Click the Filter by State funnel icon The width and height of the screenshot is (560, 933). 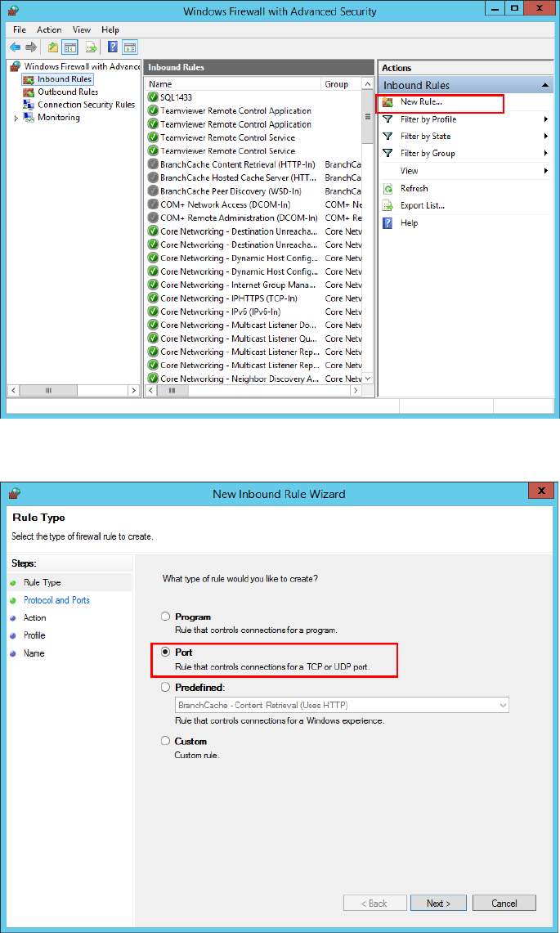click(x=388, y=137)
